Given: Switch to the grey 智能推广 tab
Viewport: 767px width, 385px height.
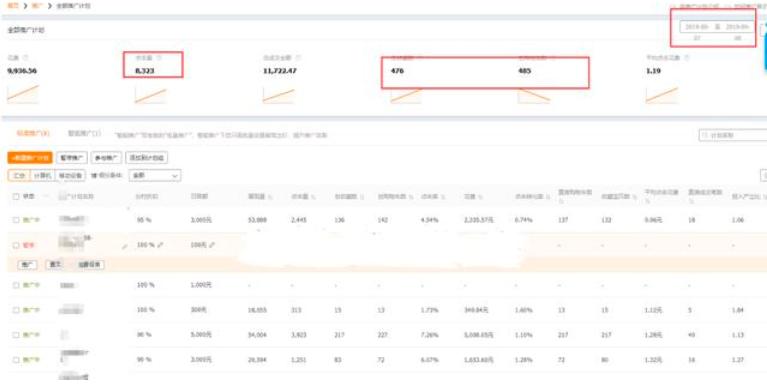Looking at the screenshot, I should click(x=85, y=133).
